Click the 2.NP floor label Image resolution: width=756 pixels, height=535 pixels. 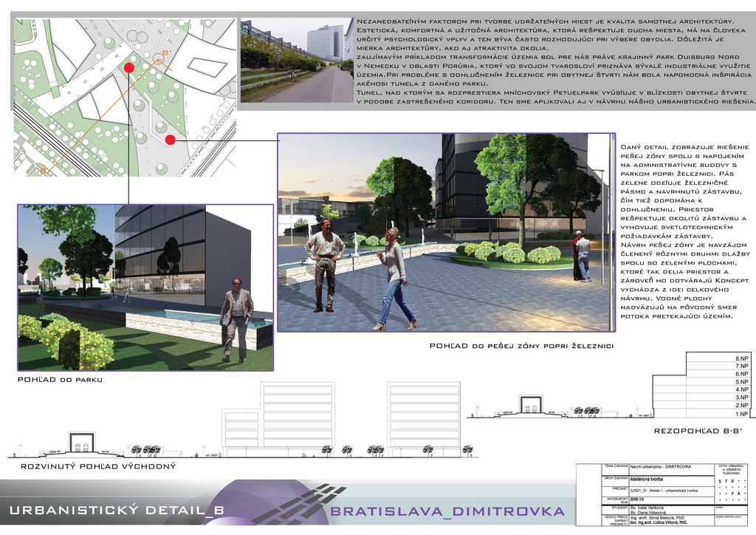[x=741, y=405]
